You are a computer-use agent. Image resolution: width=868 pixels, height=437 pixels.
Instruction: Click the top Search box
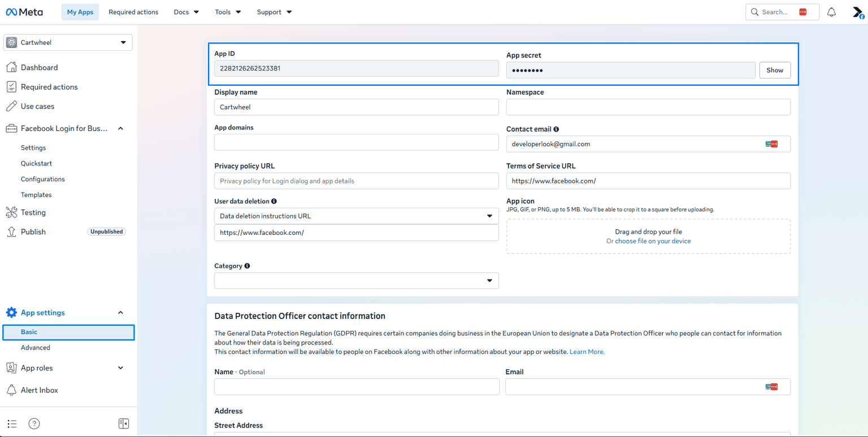(x=782, y=12)
